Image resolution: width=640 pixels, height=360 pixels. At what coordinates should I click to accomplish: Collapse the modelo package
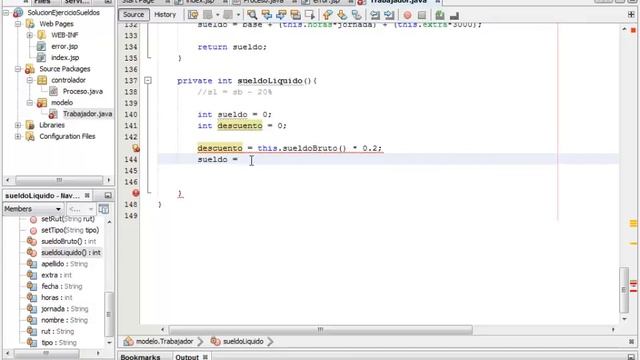coord(30,103)
